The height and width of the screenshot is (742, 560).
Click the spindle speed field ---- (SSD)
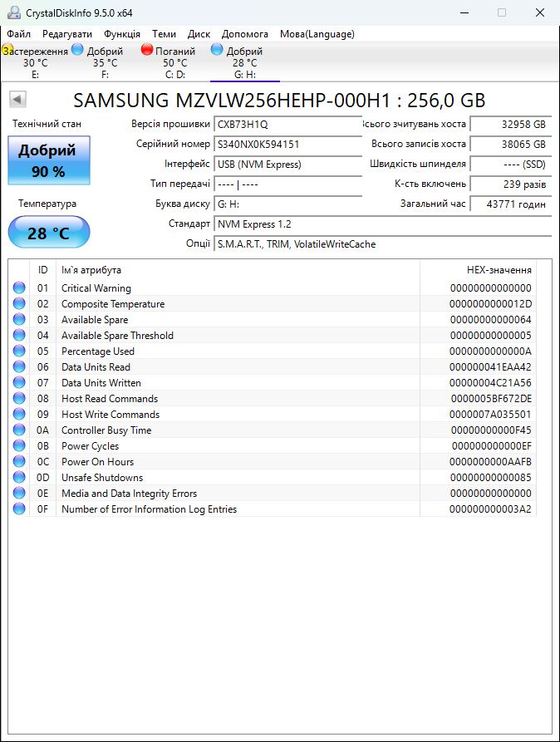[x=511, y=165]
